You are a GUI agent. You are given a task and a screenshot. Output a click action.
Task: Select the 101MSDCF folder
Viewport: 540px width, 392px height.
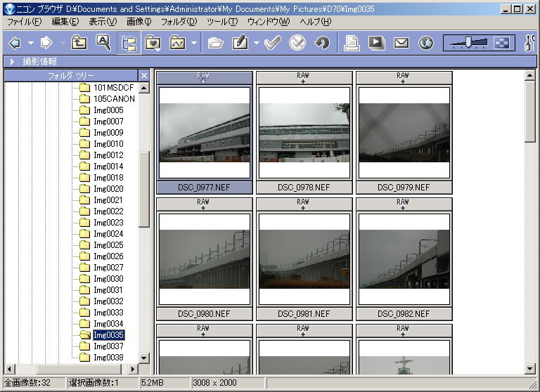tap(113, 87)
